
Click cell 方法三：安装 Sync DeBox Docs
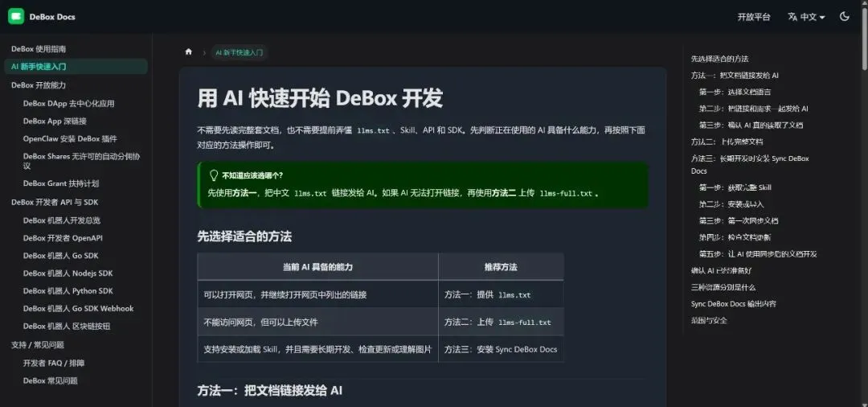[x=501, y=349]
